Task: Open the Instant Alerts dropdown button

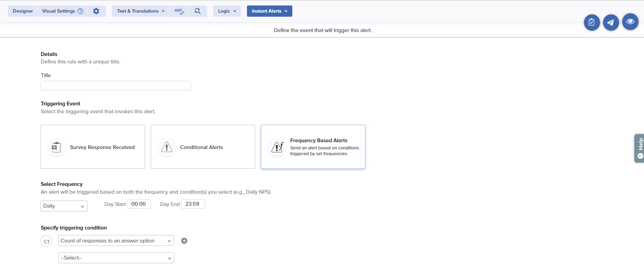Action: 269,11
